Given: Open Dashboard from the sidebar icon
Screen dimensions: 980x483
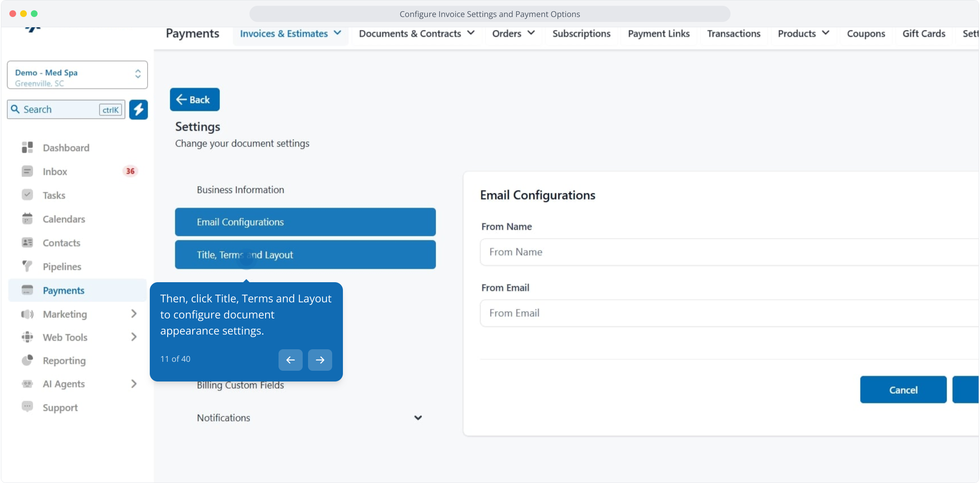Looking at the screenshot, I should 27,148.
